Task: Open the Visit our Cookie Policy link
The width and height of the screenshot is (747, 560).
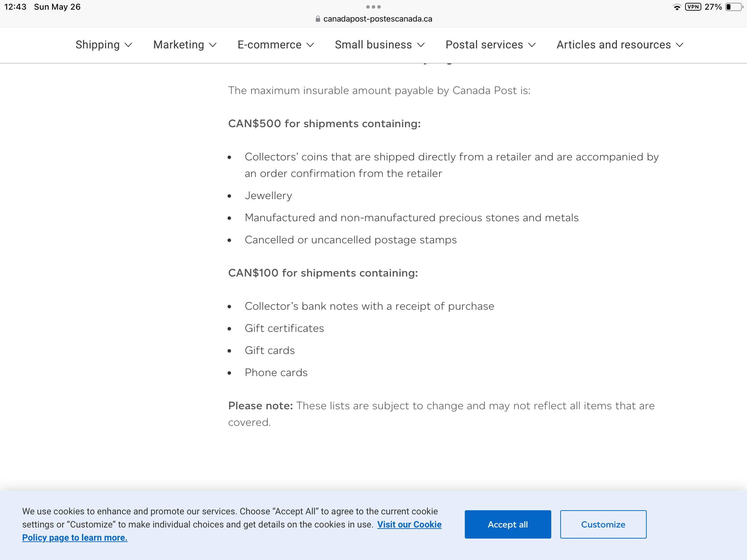Action: pos(409,524)
